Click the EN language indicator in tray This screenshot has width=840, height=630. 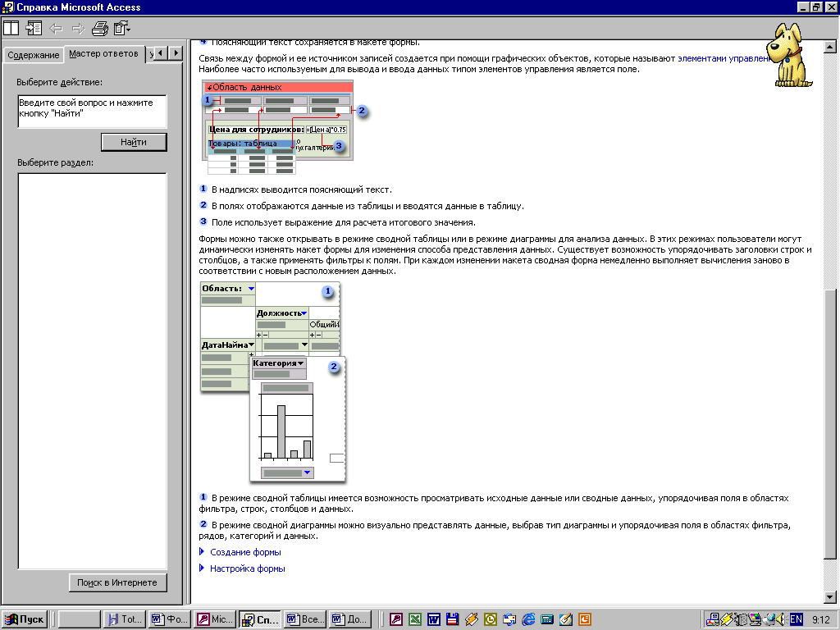[x=796, y=619]
